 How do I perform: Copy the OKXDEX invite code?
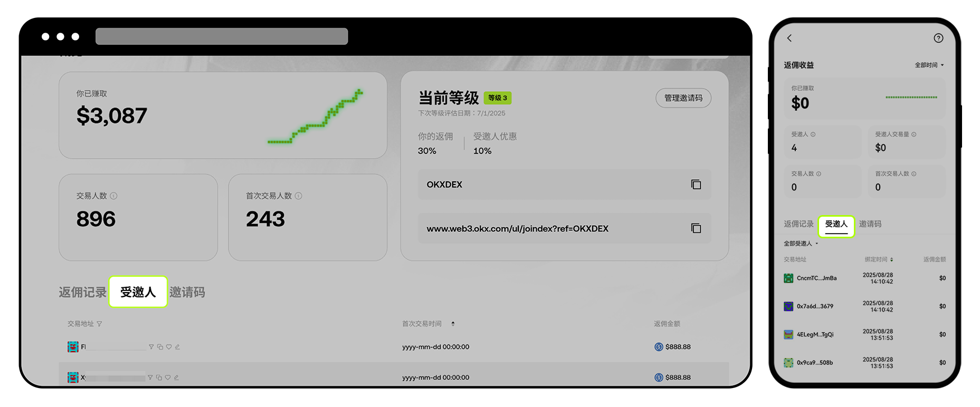[696, 185]
